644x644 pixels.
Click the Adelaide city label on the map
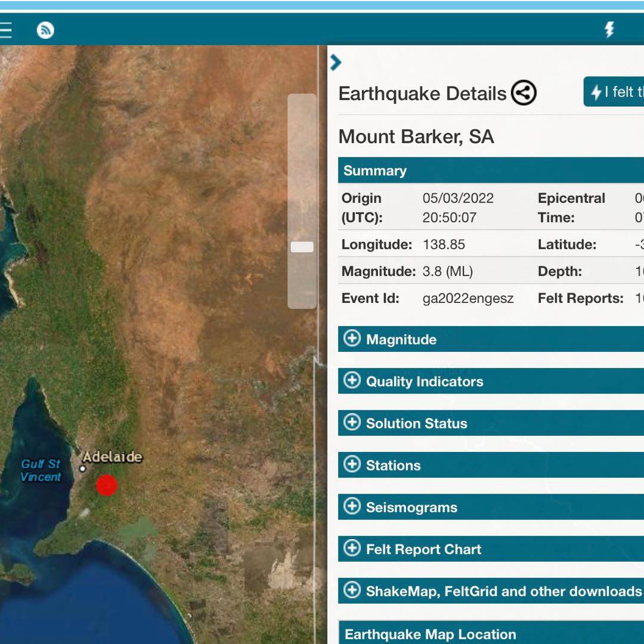[113, 457]
